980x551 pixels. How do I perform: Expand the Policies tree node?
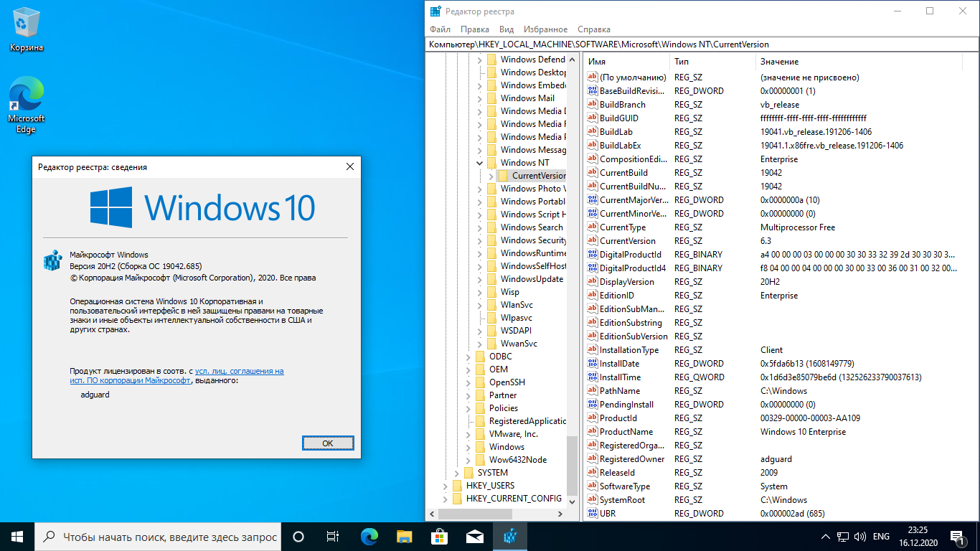[x=468, y=408]
